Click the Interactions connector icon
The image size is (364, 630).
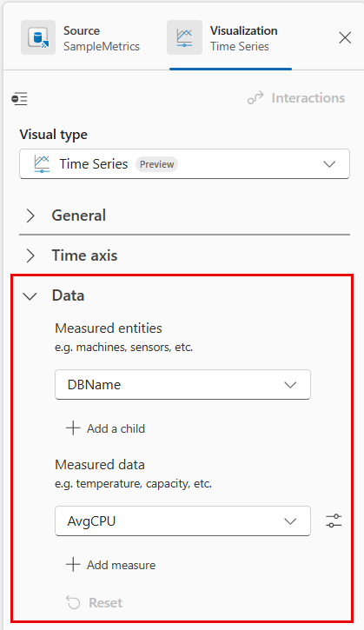255,98
